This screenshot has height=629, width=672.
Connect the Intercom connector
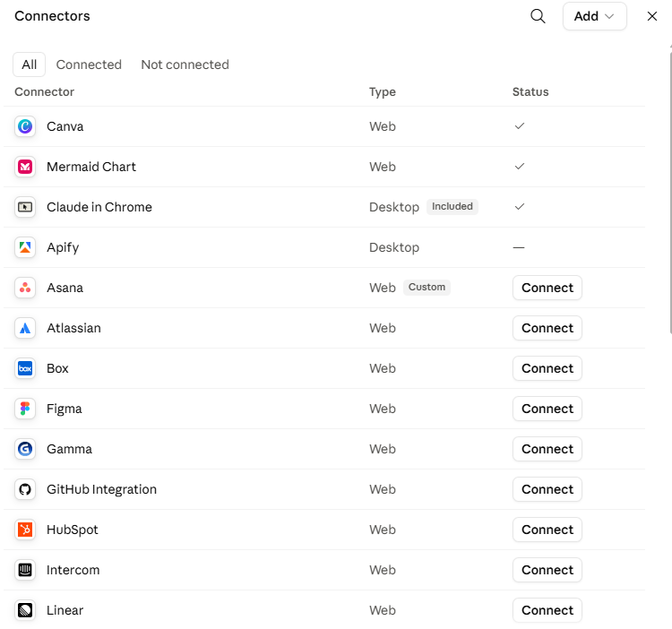click(x=547, y=570)
